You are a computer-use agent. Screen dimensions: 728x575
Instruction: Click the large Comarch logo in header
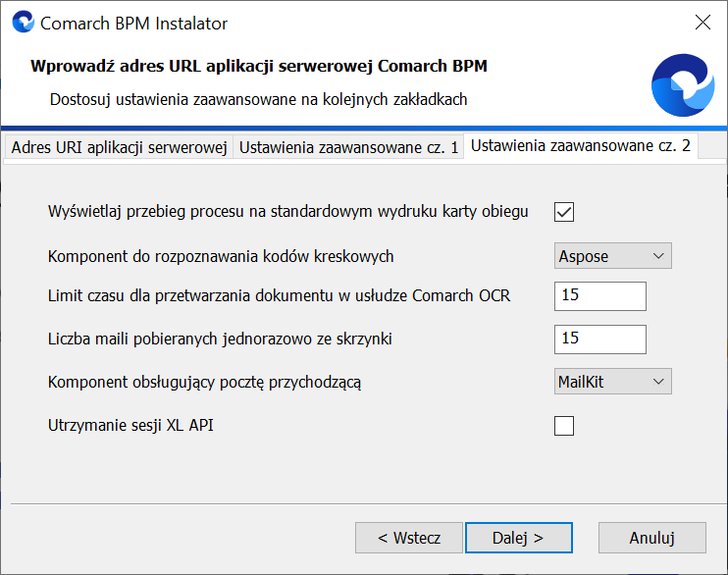click(x=683, y=85)
